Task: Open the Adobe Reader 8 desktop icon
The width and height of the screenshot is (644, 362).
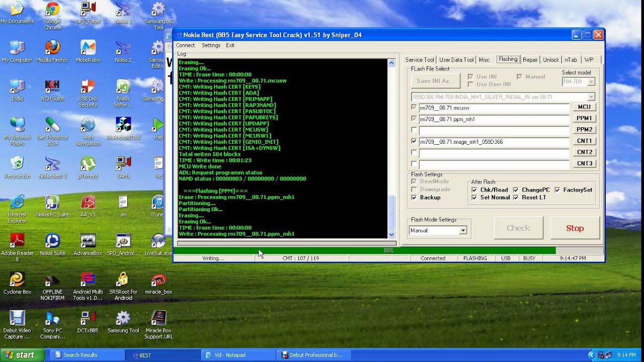Action: [x=17, y=248]
